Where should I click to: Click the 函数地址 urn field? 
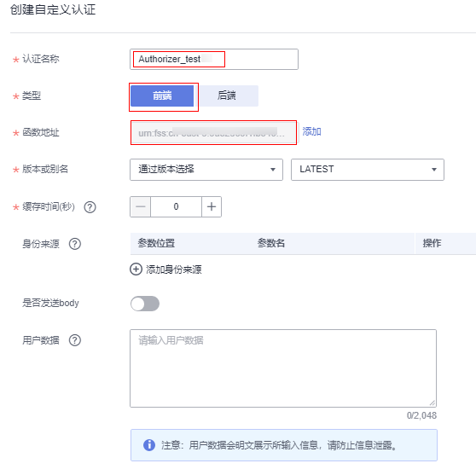tap(214, 133)
